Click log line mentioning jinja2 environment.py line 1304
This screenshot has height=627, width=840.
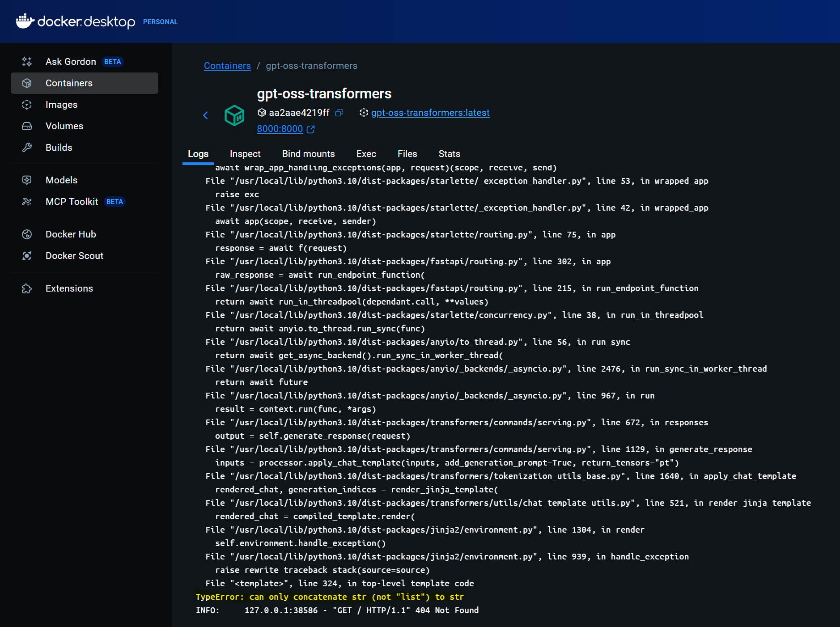pyautogui.click(x=425, y=530)
